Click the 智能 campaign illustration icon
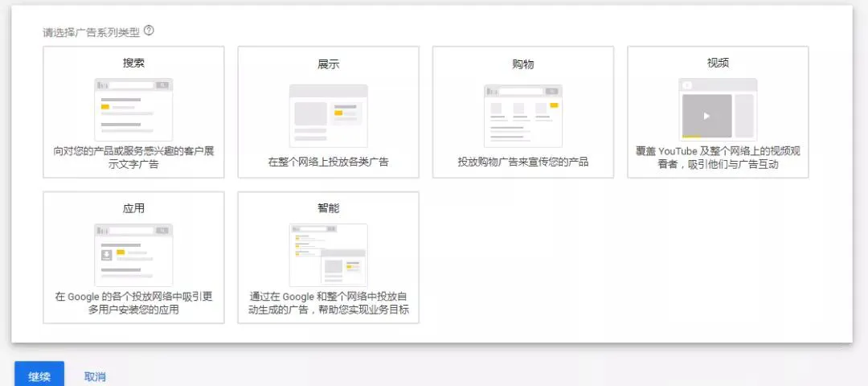Image resolution: width=868 pixels, height=386 pixels. [328, 254]
